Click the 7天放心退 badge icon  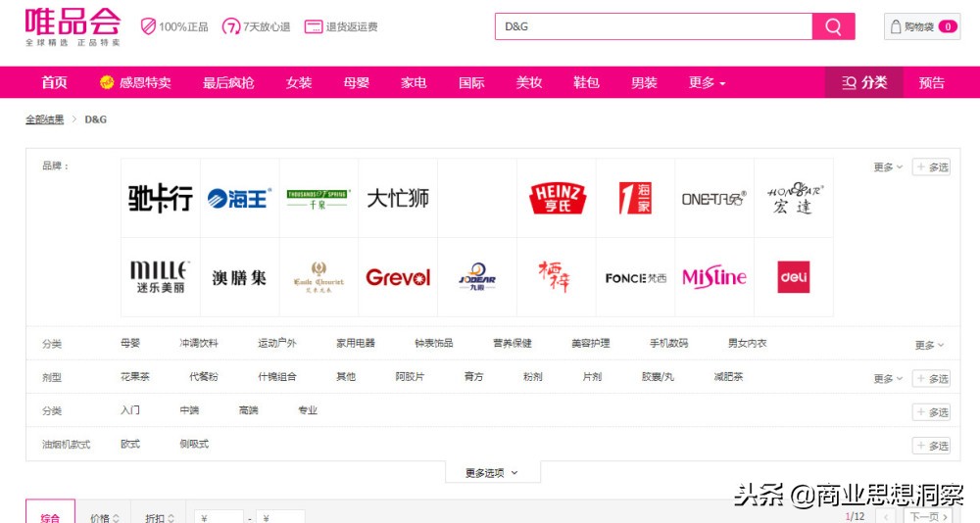point(230,26)
